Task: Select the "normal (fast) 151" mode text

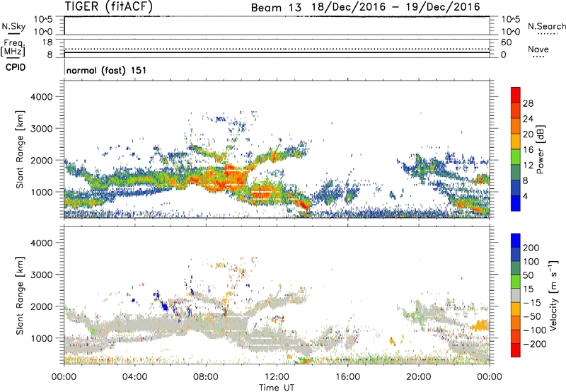Action: 107,70
